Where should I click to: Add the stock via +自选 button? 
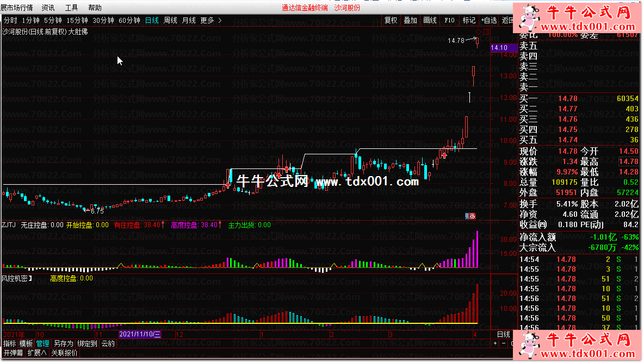pyautogui.click(x=489, y=20)
